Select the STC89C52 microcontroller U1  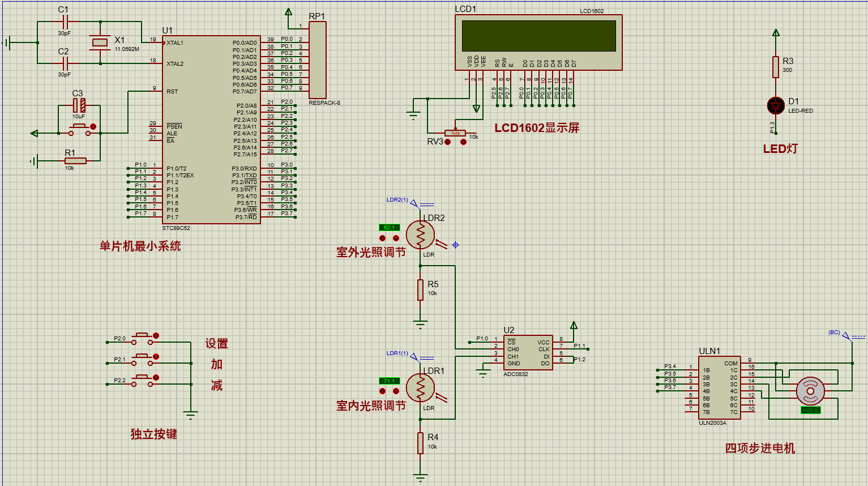click(211, 129)
